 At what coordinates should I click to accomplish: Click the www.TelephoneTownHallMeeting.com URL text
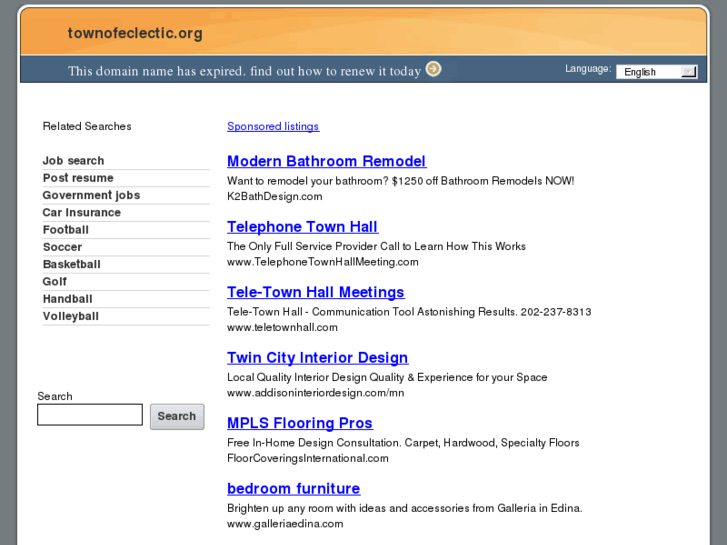[323, 262]
